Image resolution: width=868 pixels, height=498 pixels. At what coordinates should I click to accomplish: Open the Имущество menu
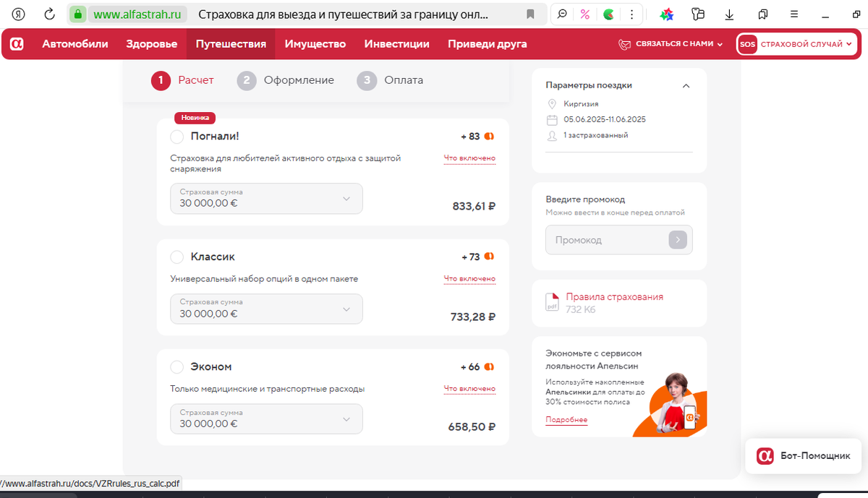[315, 44]
